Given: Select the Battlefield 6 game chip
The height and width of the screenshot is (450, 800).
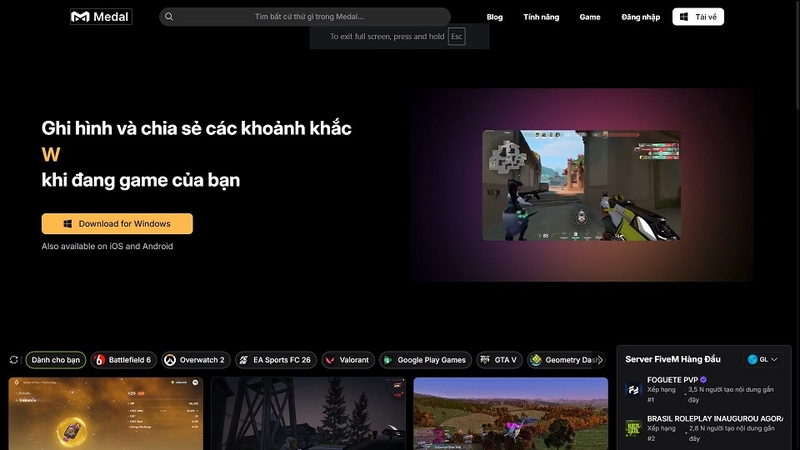Looking at the screenshot, I should tap(123, 360).
